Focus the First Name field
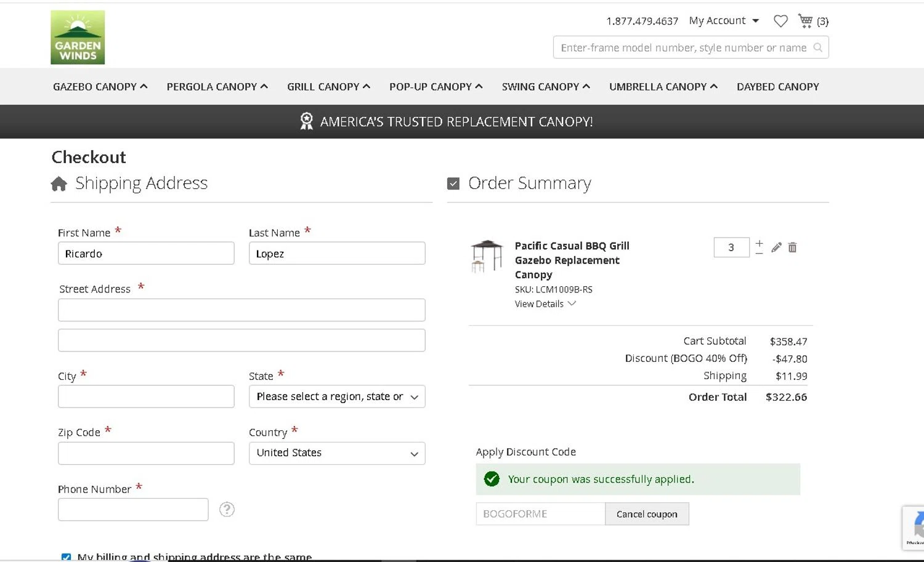 [x=146, y=253]
